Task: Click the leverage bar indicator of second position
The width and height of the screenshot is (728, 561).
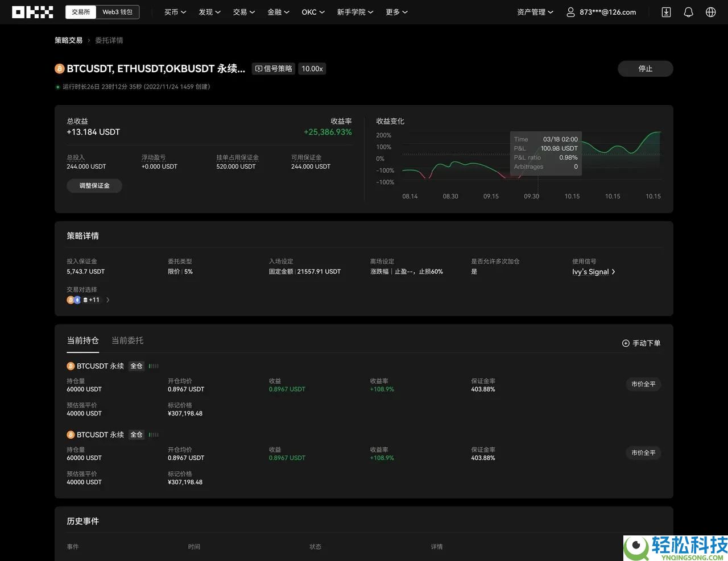Action: (154, 435)
